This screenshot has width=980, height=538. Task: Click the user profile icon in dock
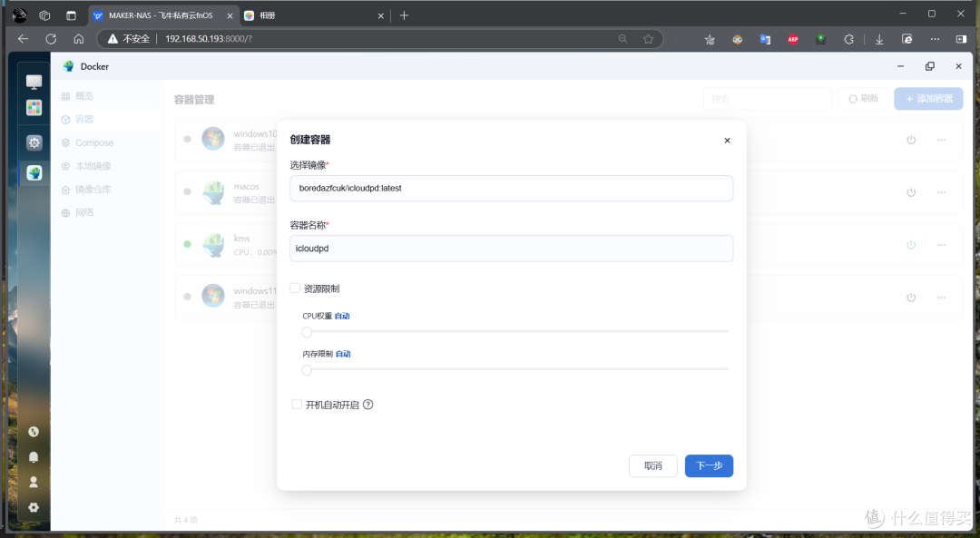pyautogui.click(x=34, y=482)
